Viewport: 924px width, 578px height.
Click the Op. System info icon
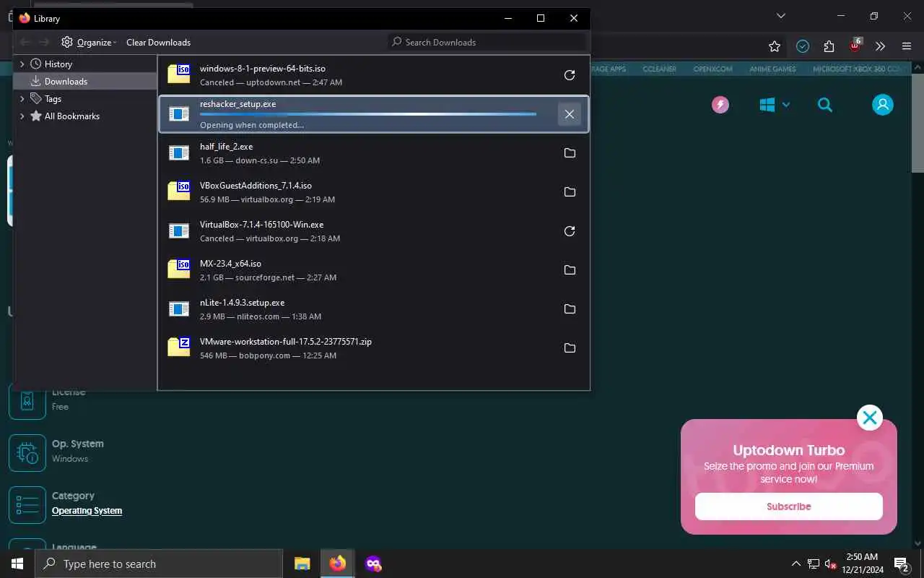pyautogui.click(x=27, y=452)
